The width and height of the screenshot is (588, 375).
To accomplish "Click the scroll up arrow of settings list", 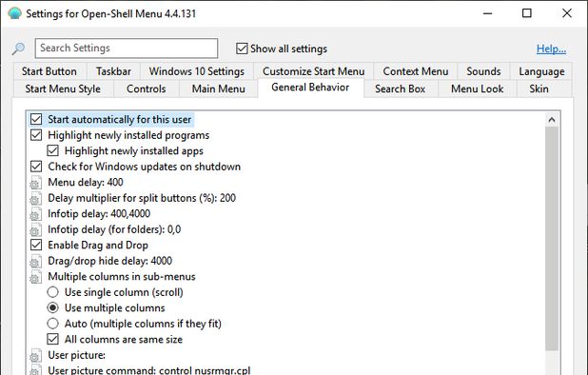I will pyautogui.click(x=552, y=120).
